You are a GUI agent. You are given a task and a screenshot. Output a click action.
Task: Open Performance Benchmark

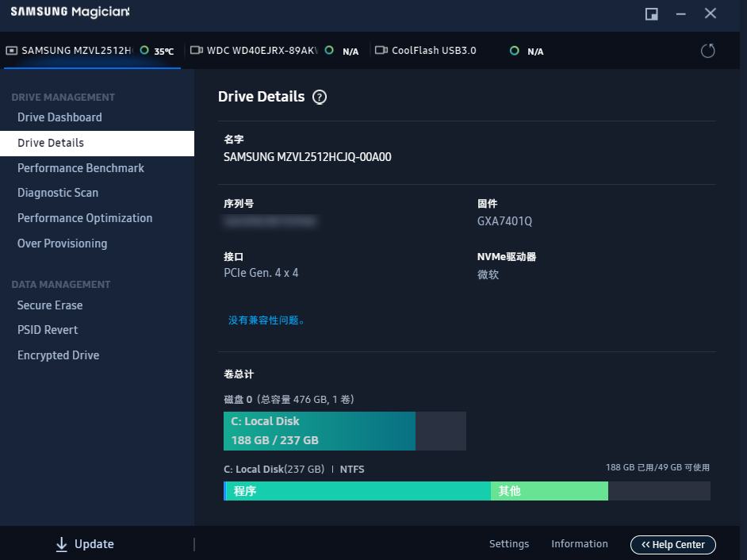(x=81, y=167)
